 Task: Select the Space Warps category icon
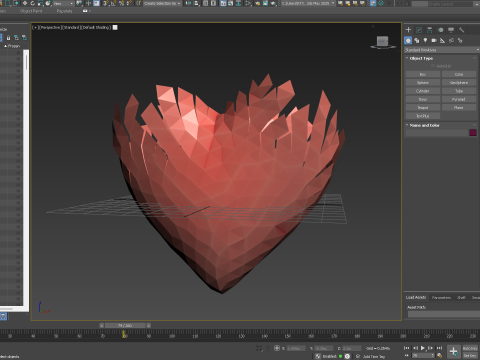[x=451, y=41]
